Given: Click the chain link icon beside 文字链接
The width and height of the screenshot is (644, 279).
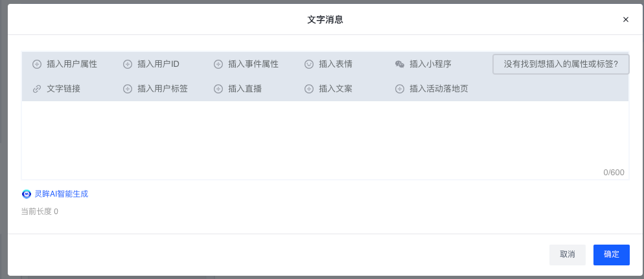Looking at the screenshot, I should pyautogui.click(x=37, y=89).
